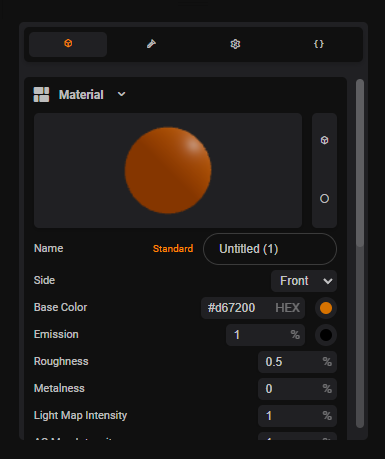Collapse the Material section chevron

pos(122,94)
